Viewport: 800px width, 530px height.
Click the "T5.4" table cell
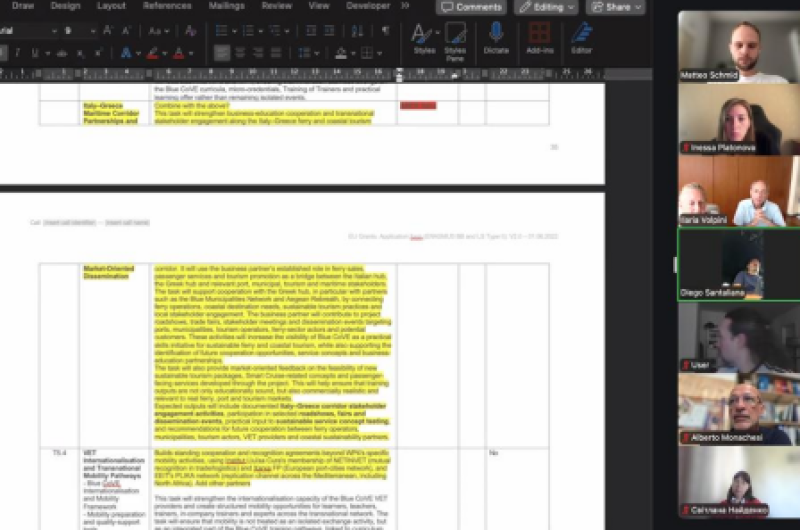click(x=60, y=453)
